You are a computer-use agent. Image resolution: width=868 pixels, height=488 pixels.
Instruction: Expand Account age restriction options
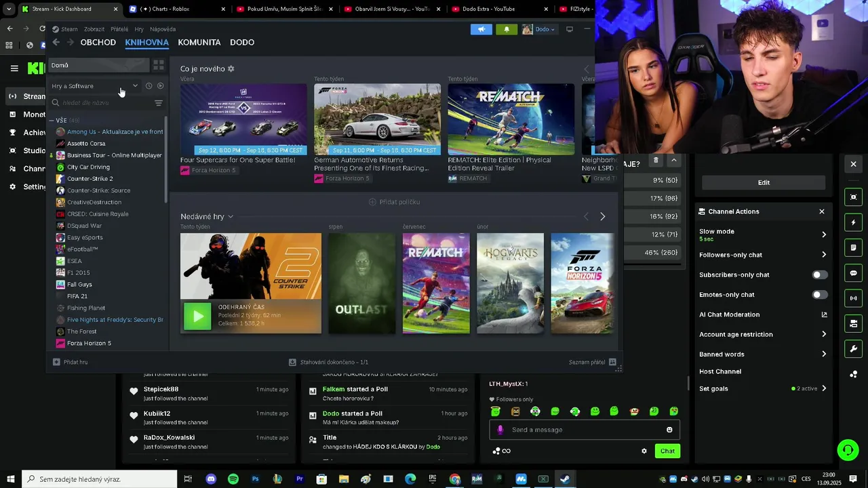(824, 334)
